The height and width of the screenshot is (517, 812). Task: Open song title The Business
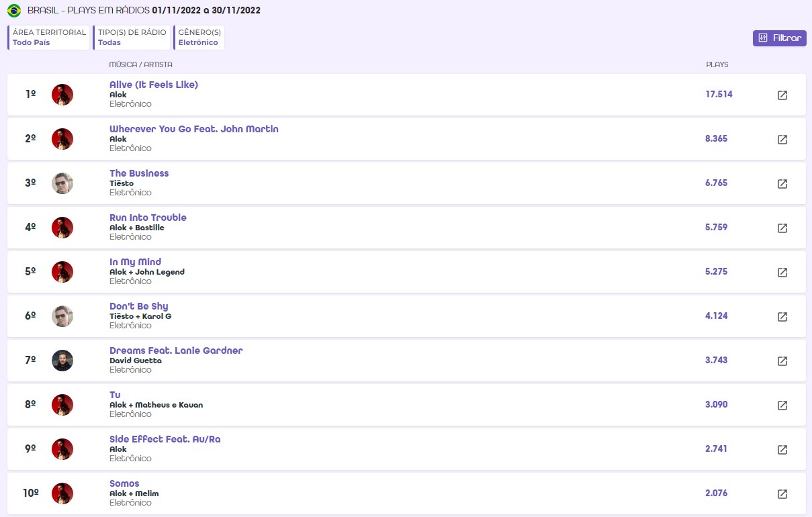(139, 173)
